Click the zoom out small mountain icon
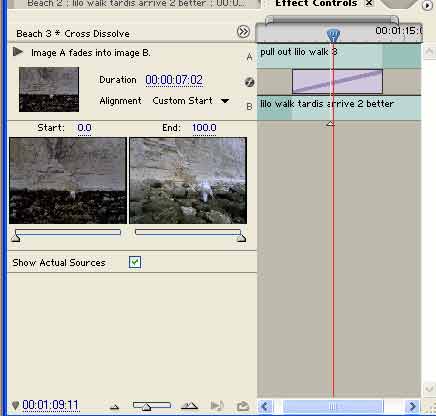 pyautogui.click(x=114, y=406)
